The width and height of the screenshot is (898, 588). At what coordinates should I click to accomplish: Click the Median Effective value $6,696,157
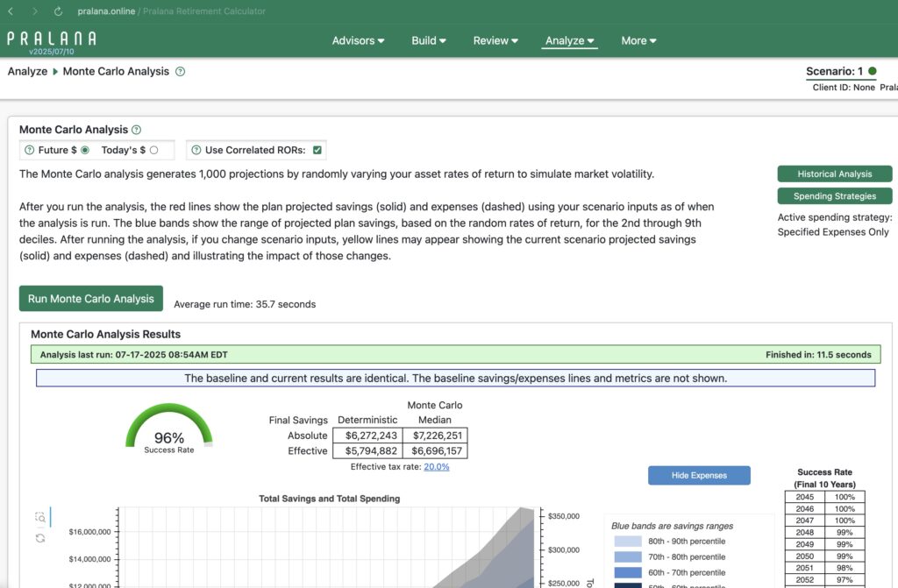[437, 451]
